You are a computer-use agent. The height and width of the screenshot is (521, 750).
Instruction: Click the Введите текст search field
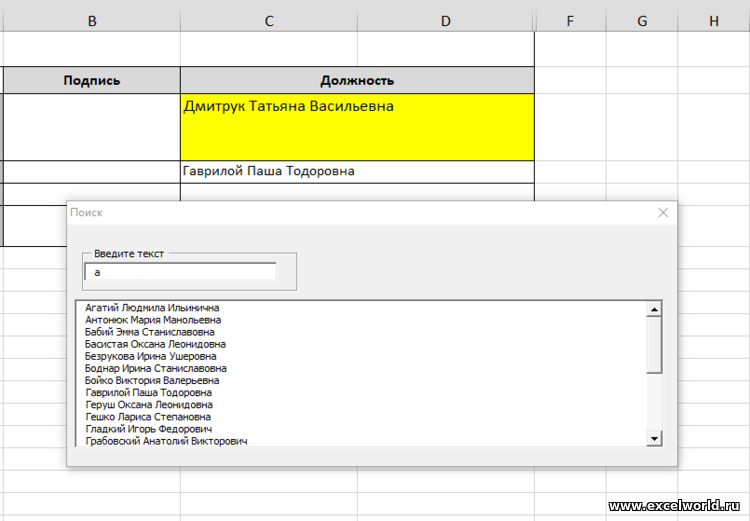click(x=181, y=272)
